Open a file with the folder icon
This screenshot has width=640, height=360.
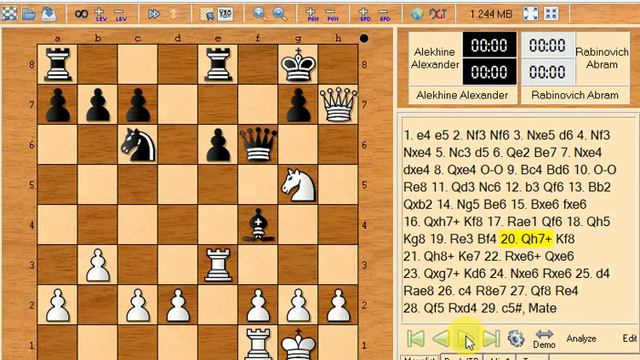click(29, 14)
